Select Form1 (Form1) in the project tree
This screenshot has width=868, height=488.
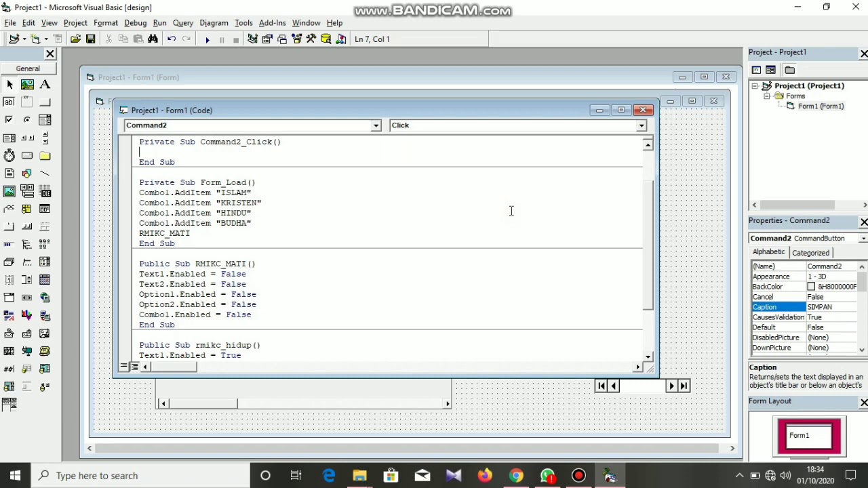point(821,106)
